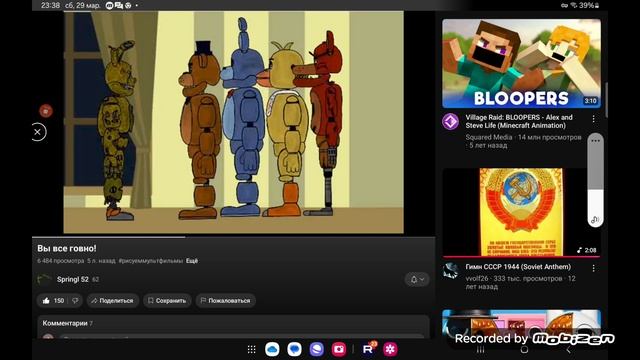
Task: Dislike the video with thumbs-down icon
Action: point(75,301)
